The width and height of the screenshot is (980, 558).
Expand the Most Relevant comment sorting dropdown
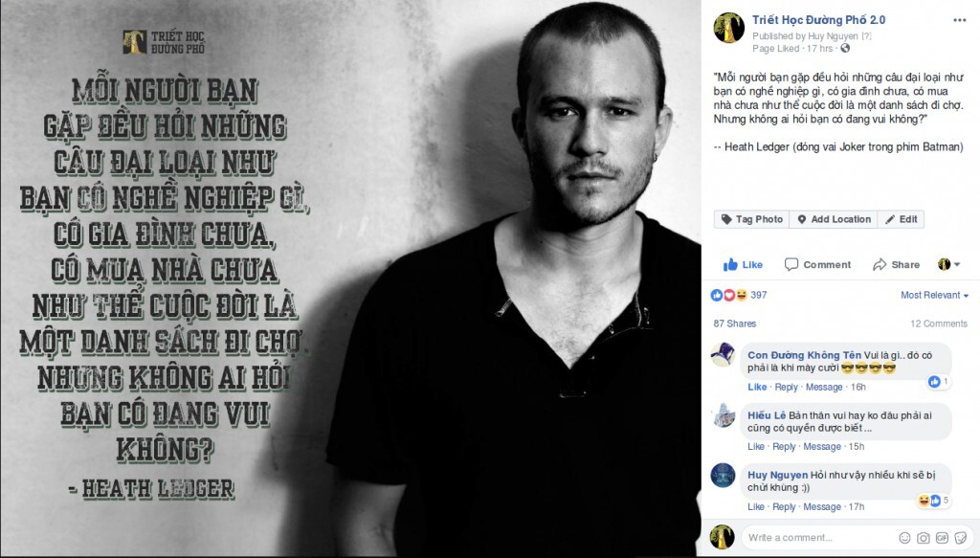click(x=934, y=295)
